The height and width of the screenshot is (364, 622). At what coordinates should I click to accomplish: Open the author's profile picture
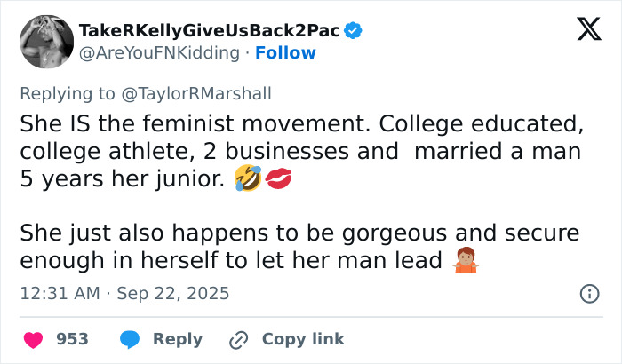[46, 41]
